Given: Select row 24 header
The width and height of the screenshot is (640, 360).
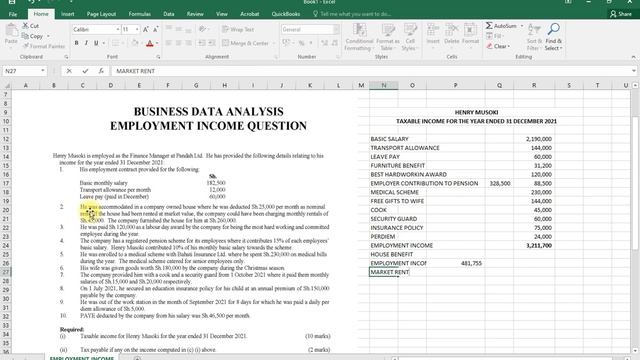Looking at the screenshot, I should click(6, 245).
